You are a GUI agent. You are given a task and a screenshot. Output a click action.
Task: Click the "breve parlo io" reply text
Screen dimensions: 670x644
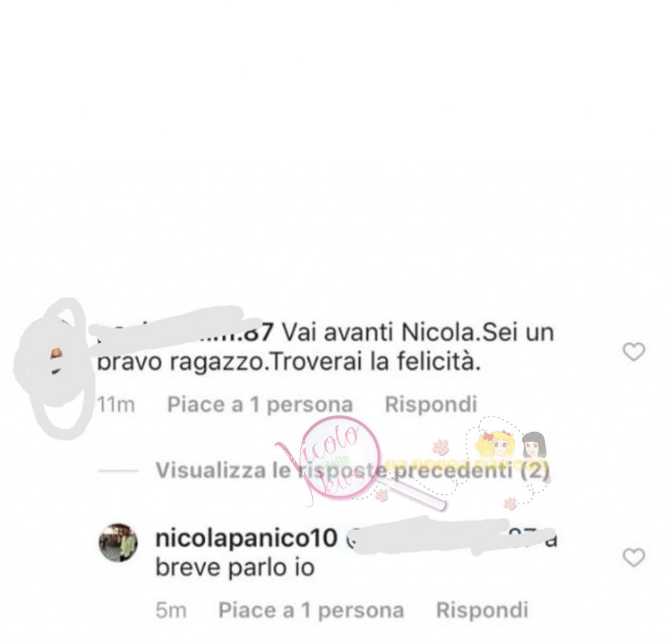click(x=235, y=568)
